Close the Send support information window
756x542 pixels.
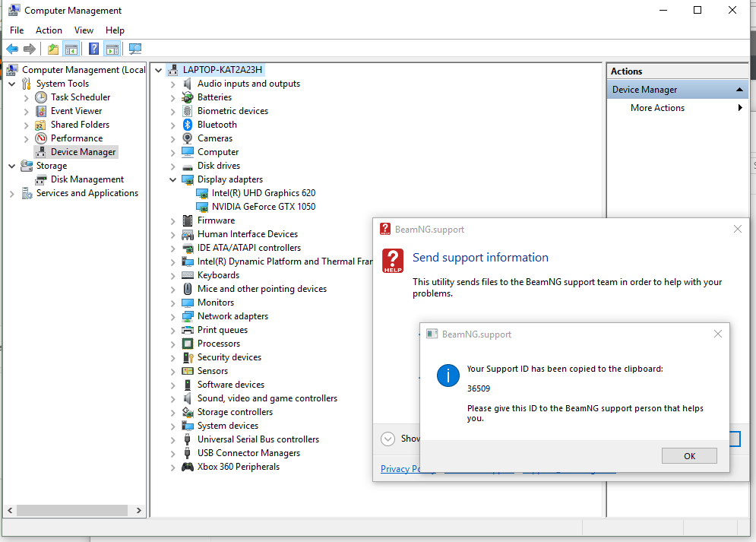click(737, 229)
